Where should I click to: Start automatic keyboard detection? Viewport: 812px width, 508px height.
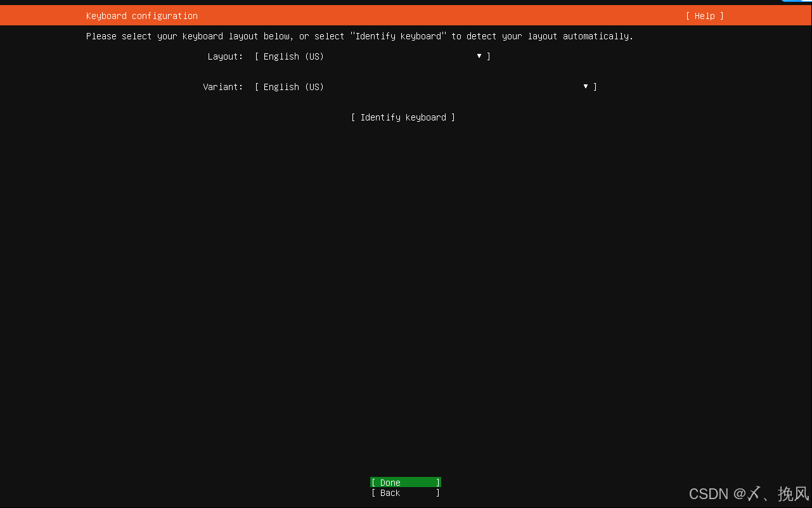pyautogui.click(x=403, y=117)
